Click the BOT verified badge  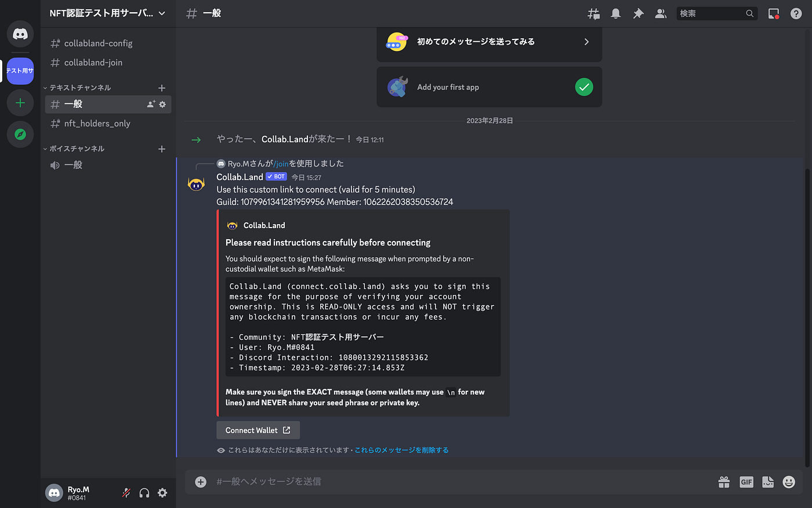pyautogui.click(x=276, y=176)
